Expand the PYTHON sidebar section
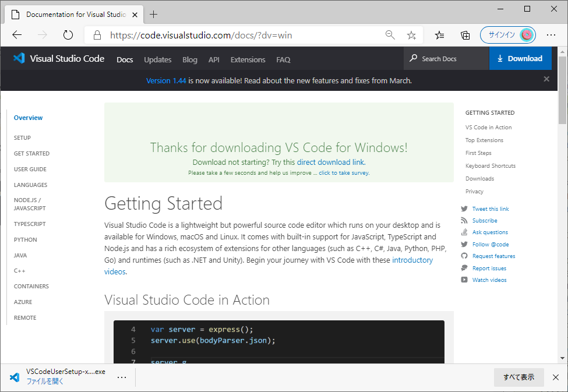The width and height of the screenshot is (568, 392). (26, 239)
